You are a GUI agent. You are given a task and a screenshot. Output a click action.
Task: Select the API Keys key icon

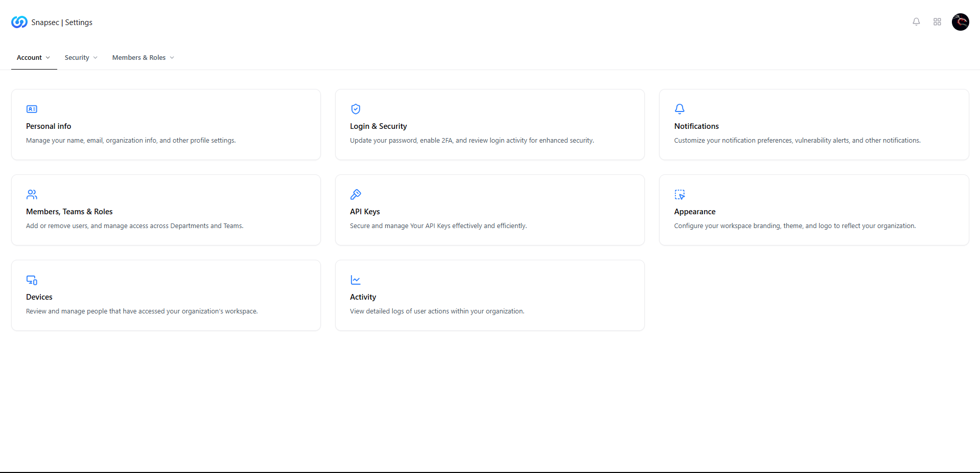356,194
